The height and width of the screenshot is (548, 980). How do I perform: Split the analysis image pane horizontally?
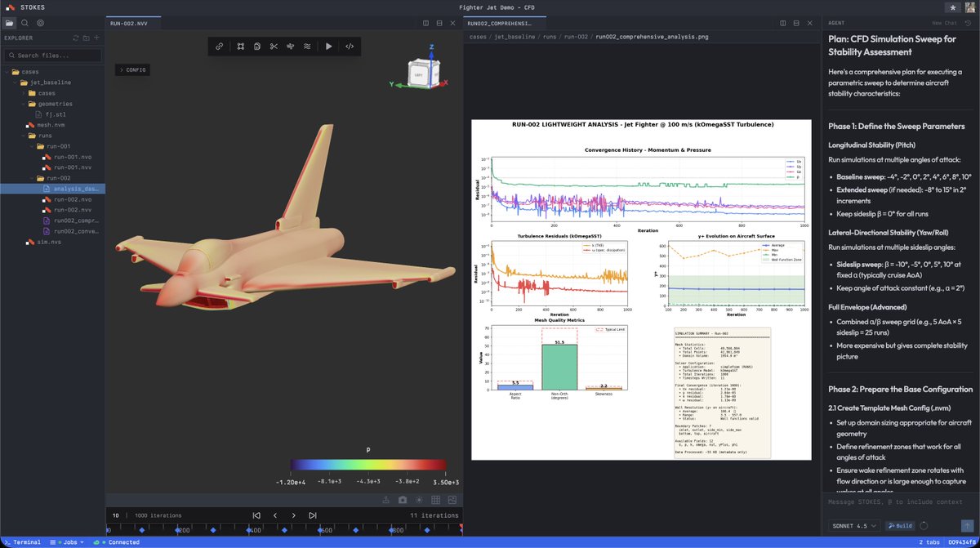pos(796,23)
